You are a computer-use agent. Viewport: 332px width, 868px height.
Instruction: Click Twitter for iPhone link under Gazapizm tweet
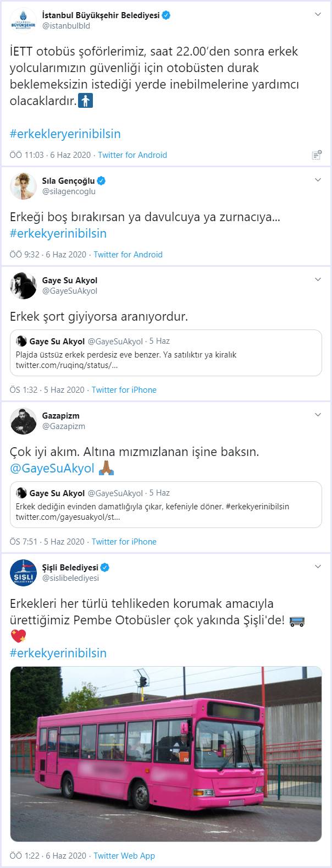tap(124, 541)
